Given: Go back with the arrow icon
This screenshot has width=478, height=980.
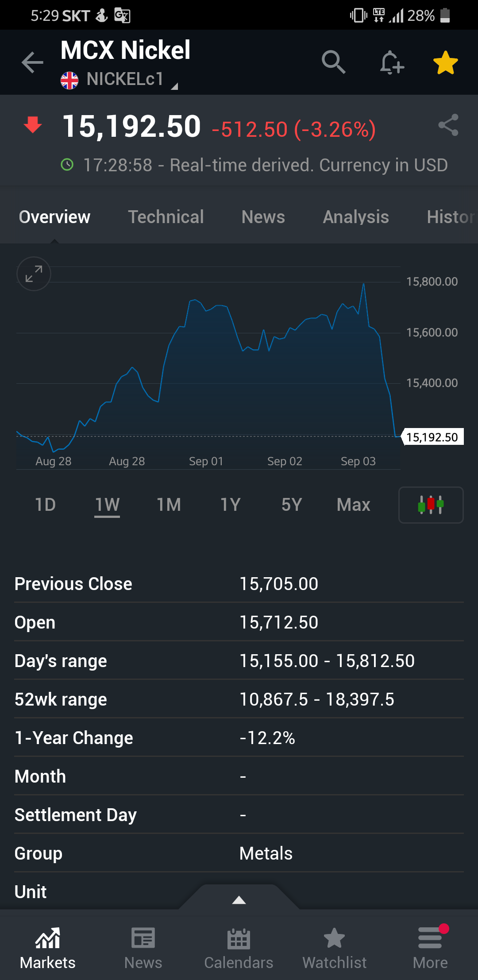Looking at the screenshot, I should (x=33, y=62).
